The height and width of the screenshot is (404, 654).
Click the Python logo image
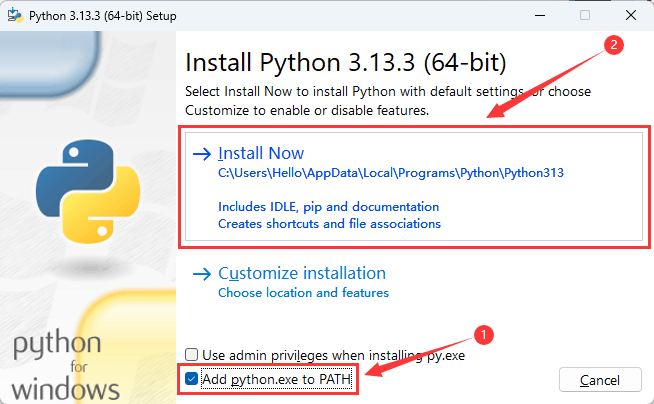(88, 191)
